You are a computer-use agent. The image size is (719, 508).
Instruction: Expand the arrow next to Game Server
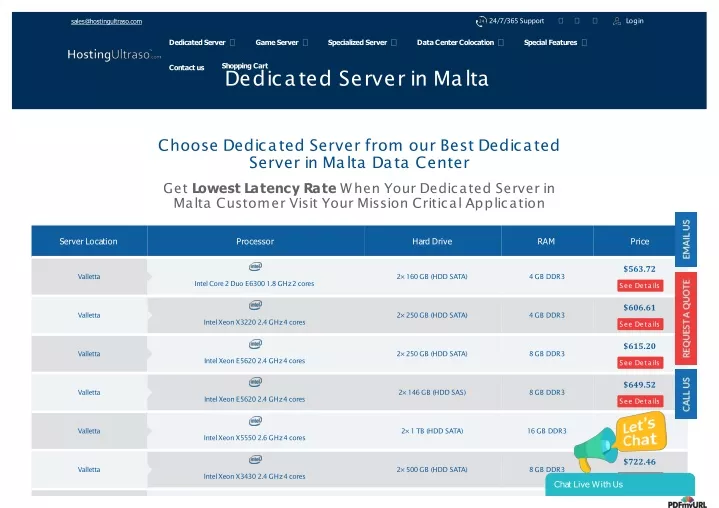pyautogui.click(x=305, y=43)
